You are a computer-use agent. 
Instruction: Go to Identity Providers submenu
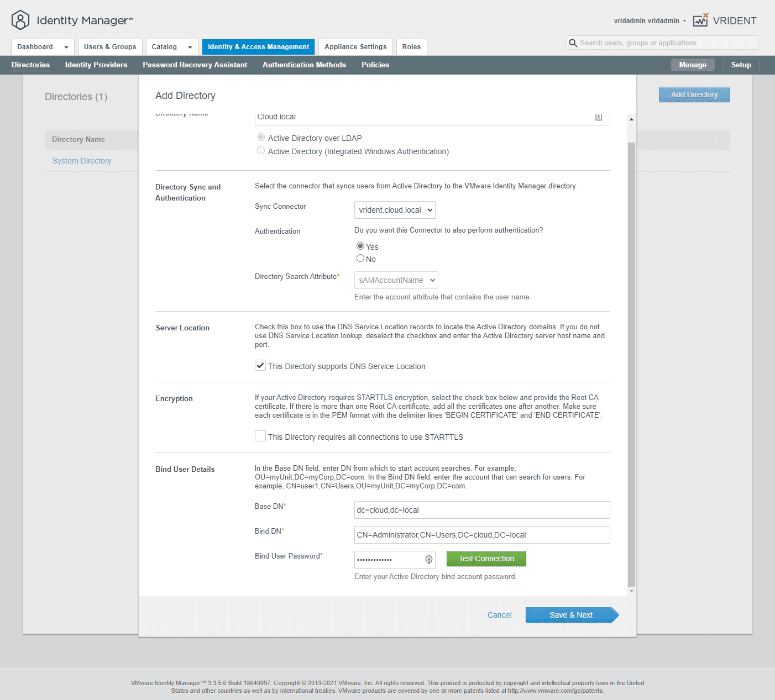(96, 65)
